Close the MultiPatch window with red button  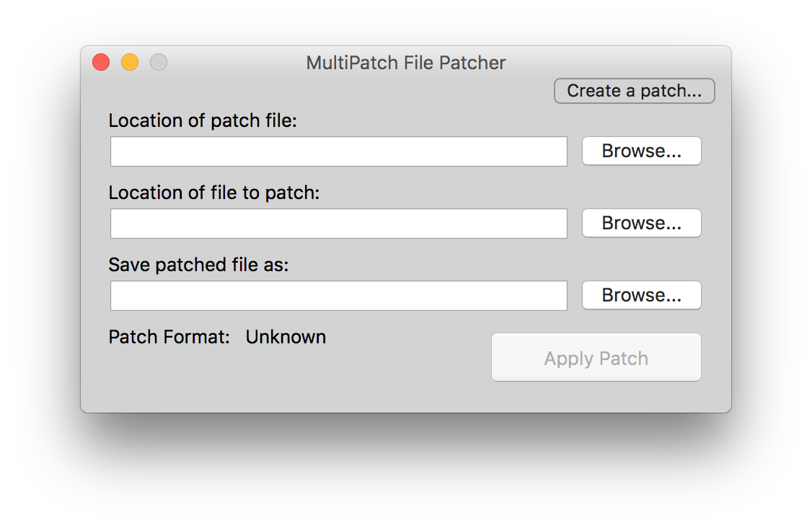[x=101, y=63]
